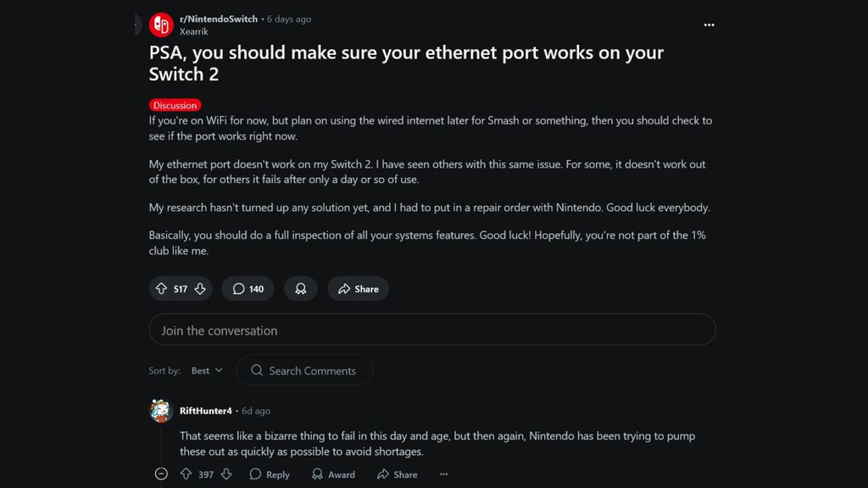Upvote the ethernet port PSA post
This screenshot has width=868, height=488.
point(161,289)
